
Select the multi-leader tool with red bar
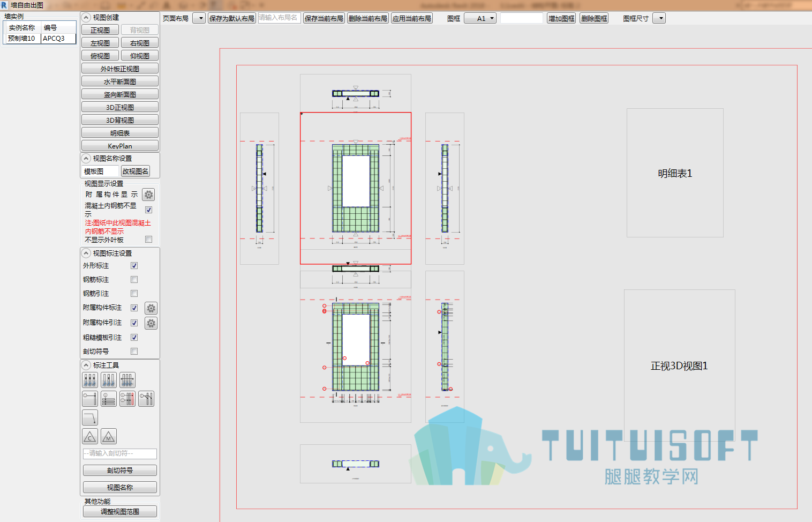coord(127,399)
